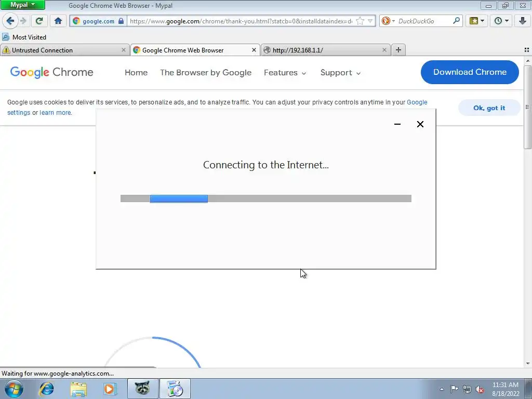Open the Google settings link

[x=417, y=102]
